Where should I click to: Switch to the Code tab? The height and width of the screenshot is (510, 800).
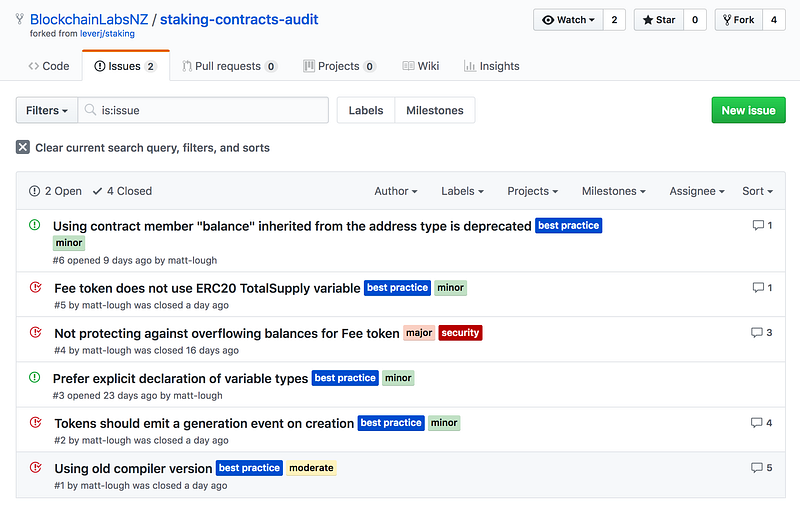point(49,66)
